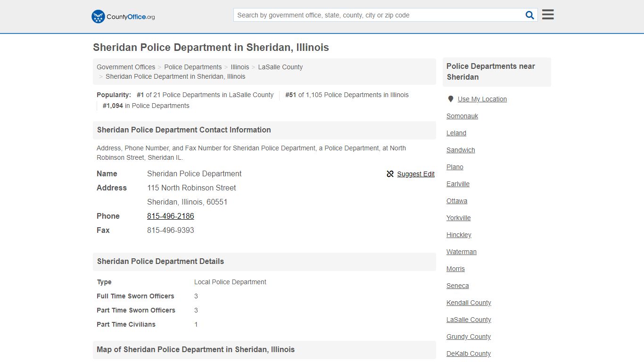
Task: Click Use My Location link
Action: pos(482,99)
